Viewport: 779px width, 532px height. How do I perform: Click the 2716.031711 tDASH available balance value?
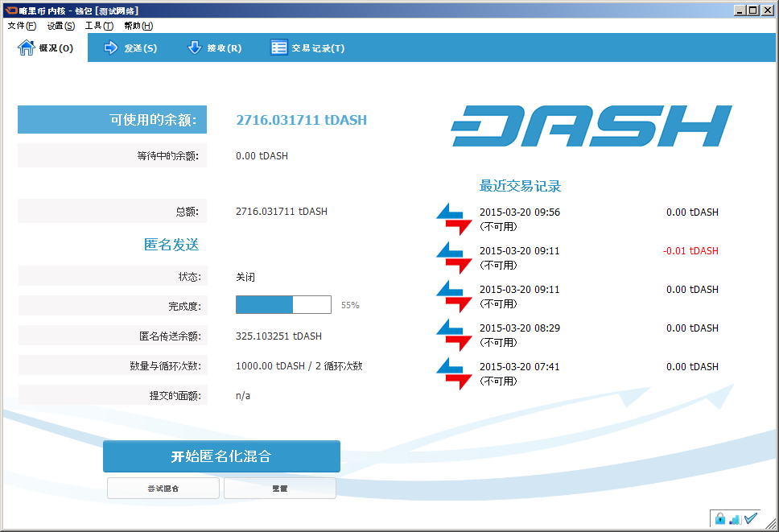click(301, 120)
